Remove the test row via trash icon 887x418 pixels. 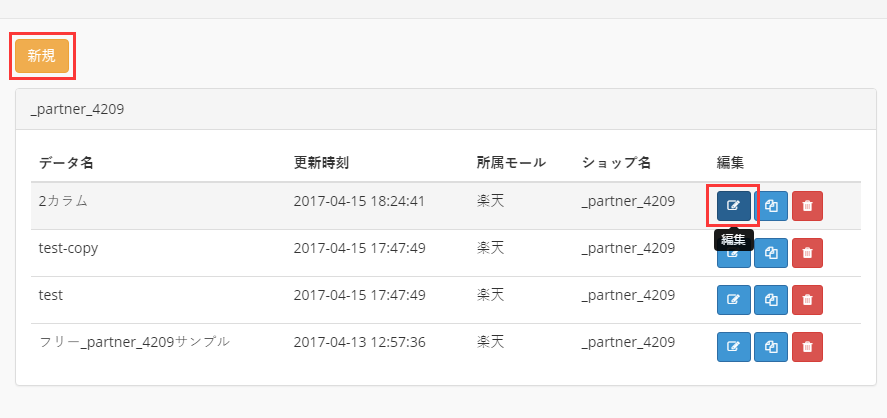point(807,299)
